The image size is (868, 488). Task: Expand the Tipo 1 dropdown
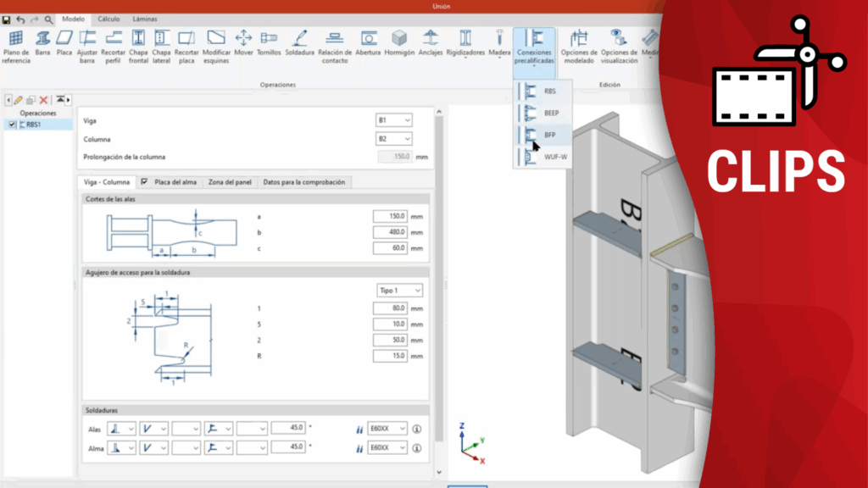[399, 291]
